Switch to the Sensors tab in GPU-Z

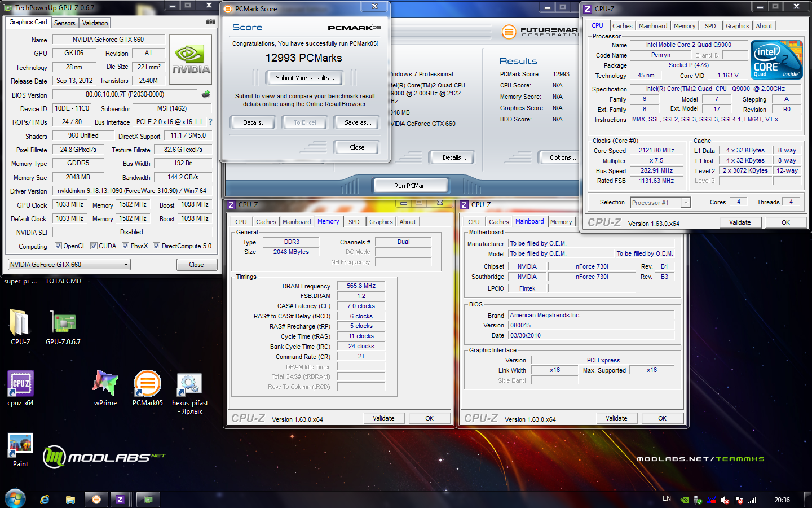point(64,23)
